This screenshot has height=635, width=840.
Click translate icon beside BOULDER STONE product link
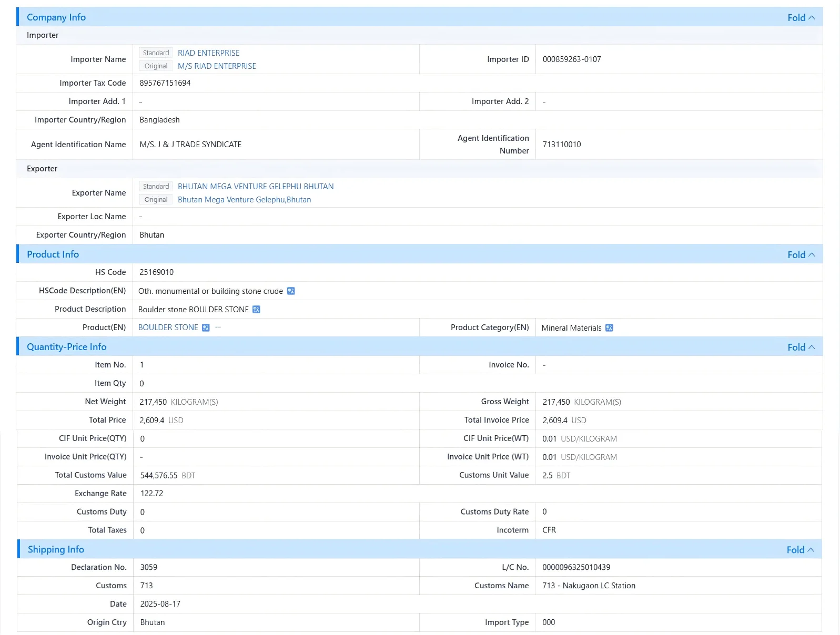coord(206,327)
